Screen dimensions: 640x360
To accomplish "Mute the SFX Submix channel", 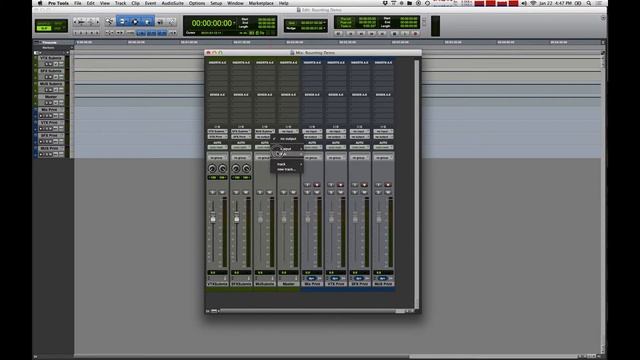I will 246,192.
